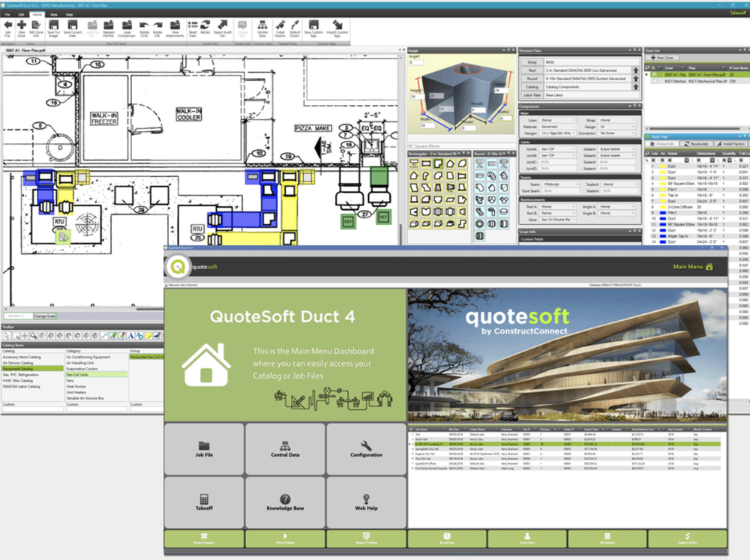This screenshot has width=750, height=560.
Task: Click Load Comparison ribbon icon
Action: click(x=127, y=28)
